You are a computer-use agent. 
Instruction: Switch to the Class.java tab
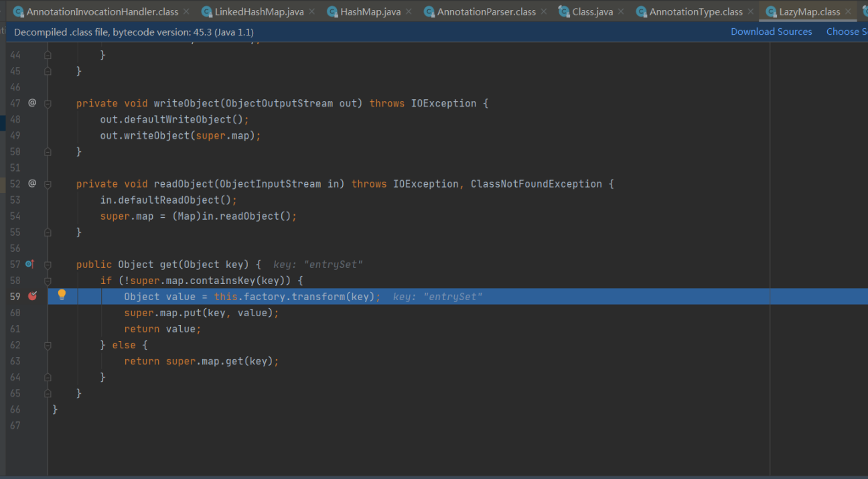(x=592, y=11)
